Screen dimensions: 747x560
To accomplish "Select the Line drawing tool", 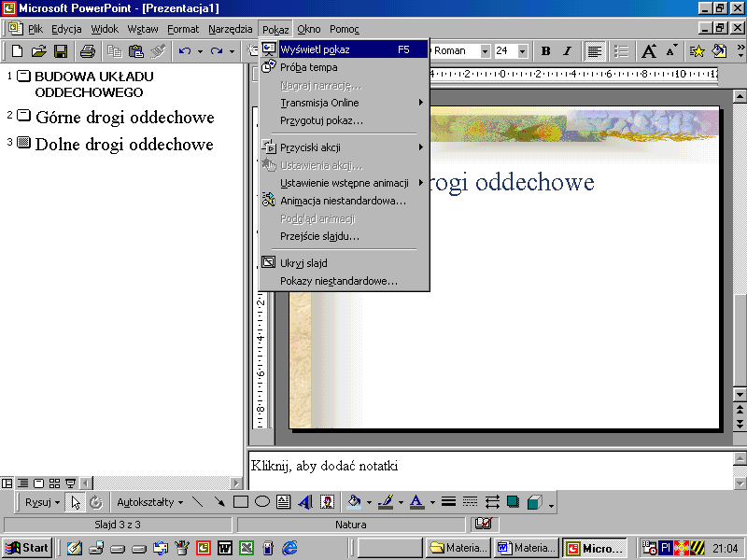I will [197, 502].
